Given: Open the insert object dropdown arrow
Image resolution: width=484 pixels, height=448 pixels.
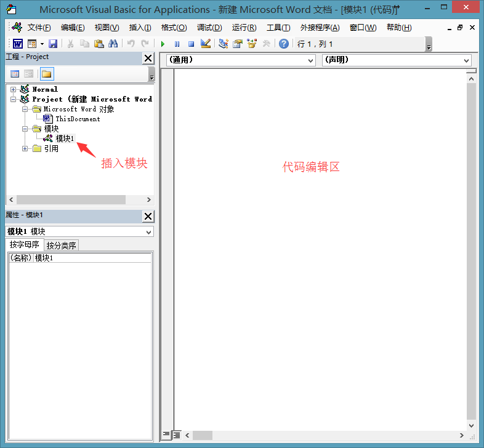Looking at the screenshot, I should (42, 44).
